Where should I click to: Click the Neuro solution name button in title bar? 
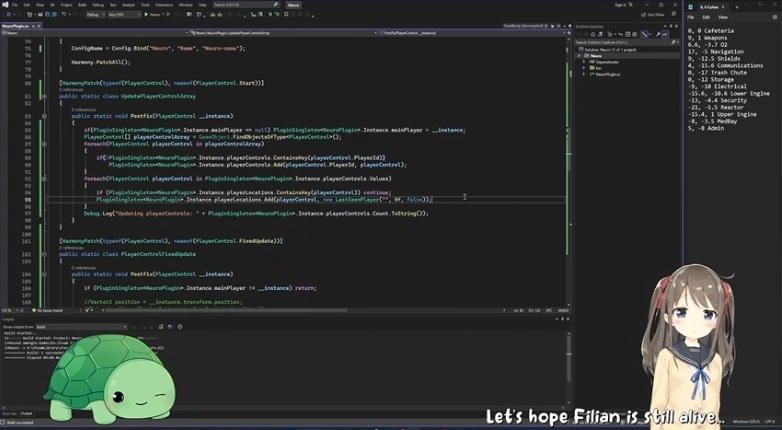click(294, 5)
